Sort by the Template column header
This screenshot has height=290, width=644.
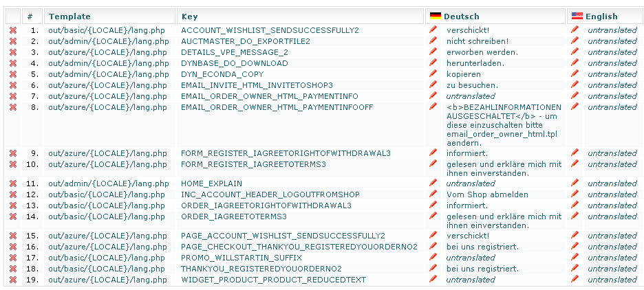69,16
